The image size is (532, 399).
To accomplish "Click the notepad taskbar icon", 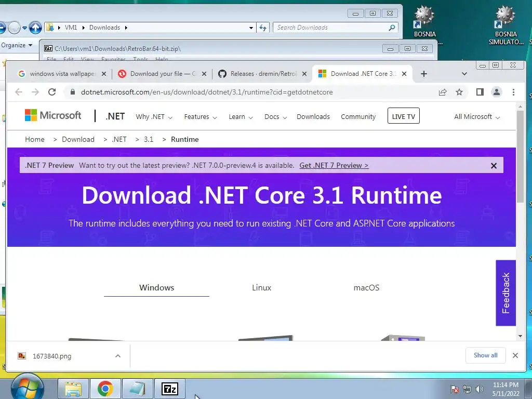I will (137, 389).
